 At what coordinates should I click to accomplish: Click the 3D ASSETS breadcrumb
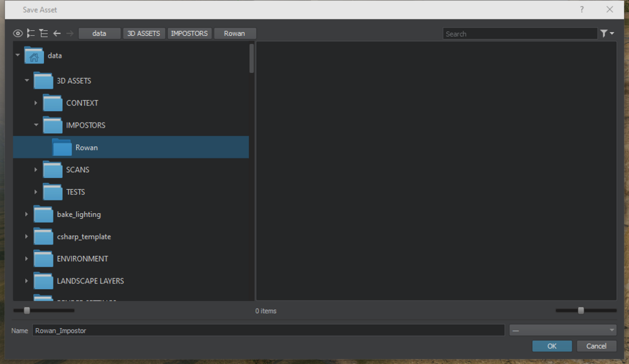coord(144,33)
